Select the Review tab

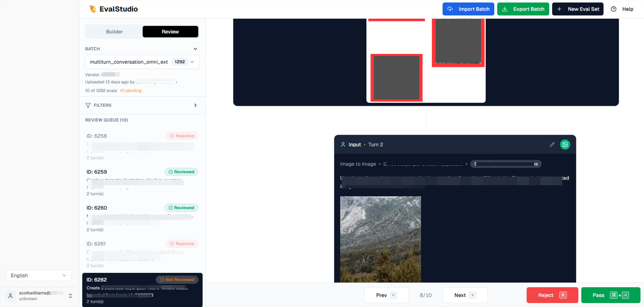click(x=170, y=32)
